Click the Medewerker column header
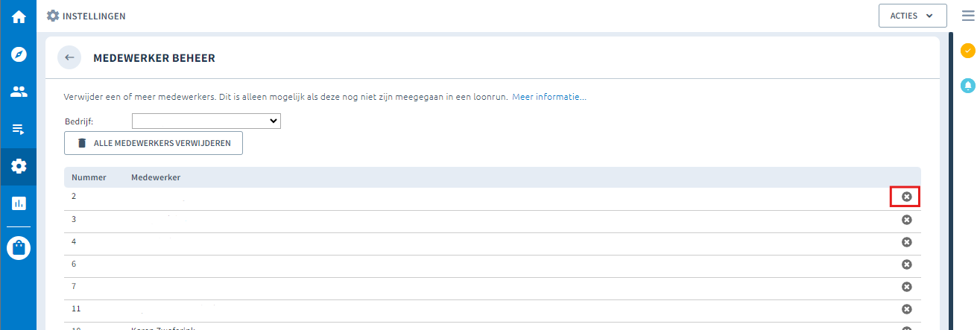 coord(156,177)
